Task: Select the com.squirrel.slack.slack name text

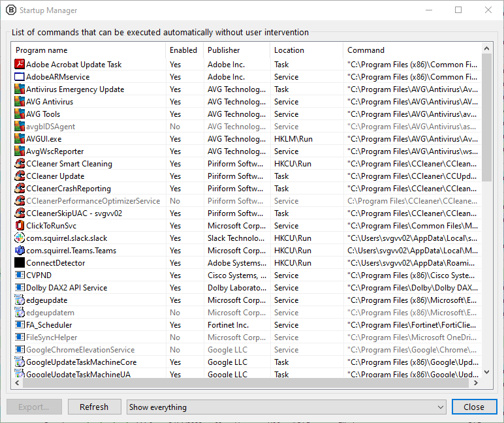Action: tap(67, 238)
